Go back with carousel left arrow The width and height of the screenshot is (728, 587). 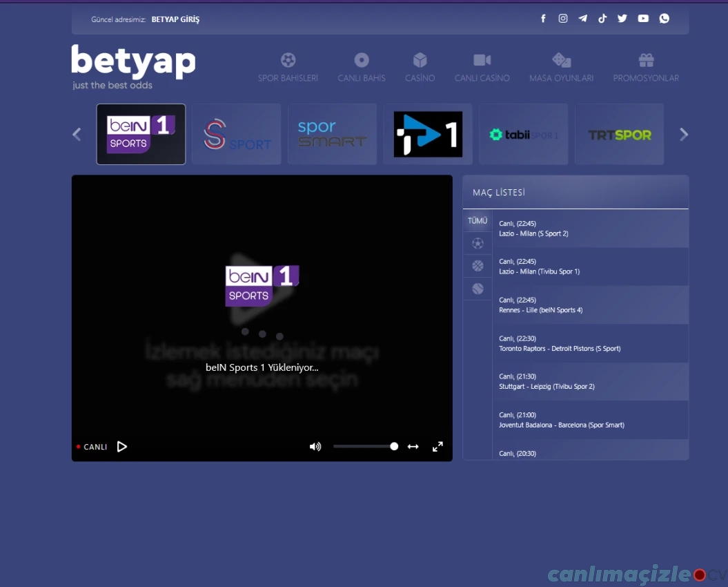coord(77,134)
